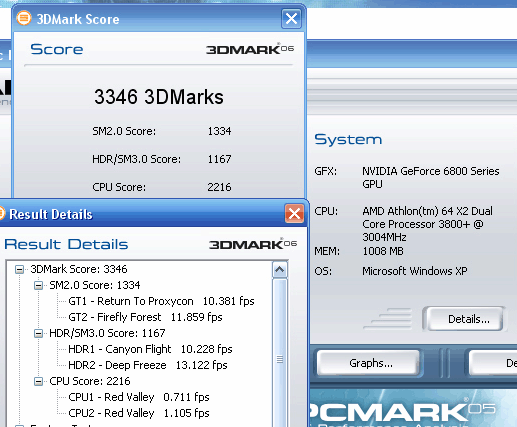Close the 3DMark Score window
The height and width of the screenshot is (427, 517).
[x=291, y=19]
